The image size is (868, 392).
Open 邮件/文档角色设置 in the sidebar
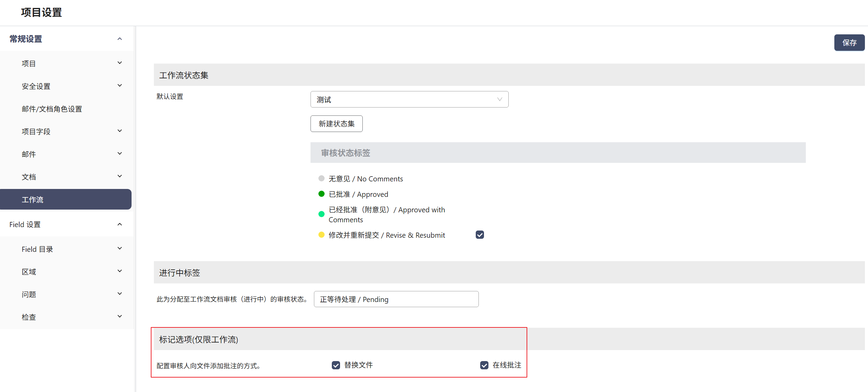click(52, 109)
